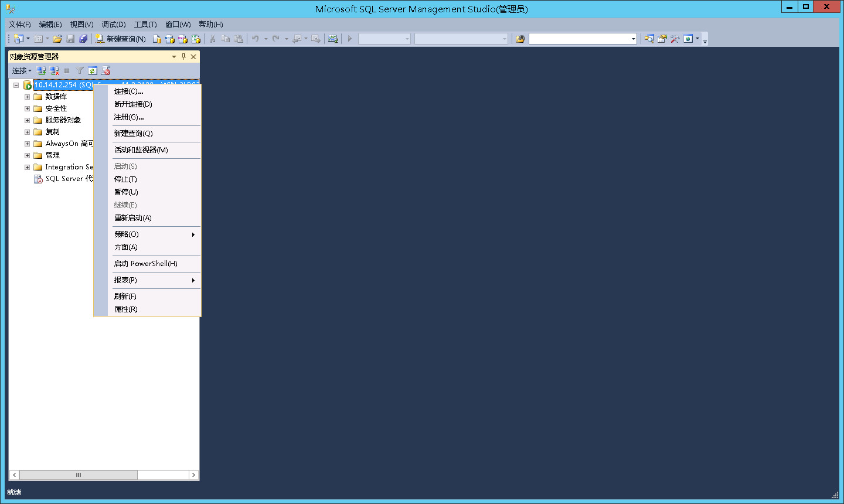Viewport: 844px width, 504px height.
Task: Expand the 数据库 folder node
Action: [x=27, y=97]
